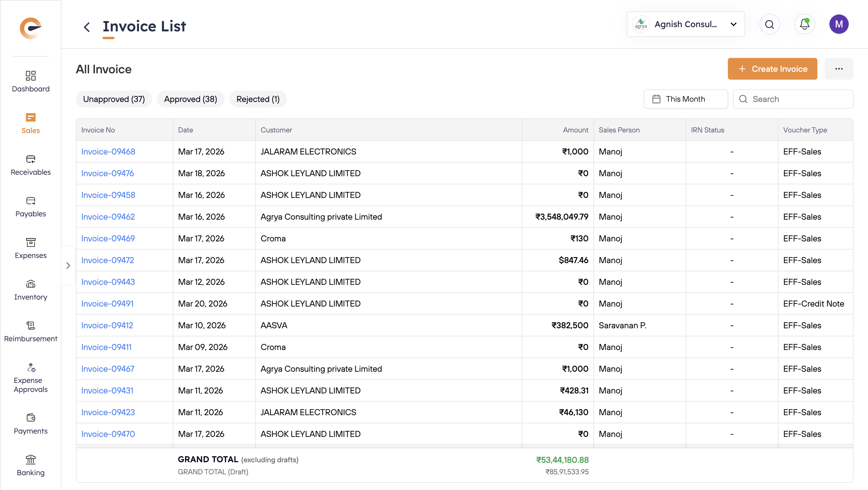
Task: Open the three-dots more options menu
Action: [x=838, y=69]
